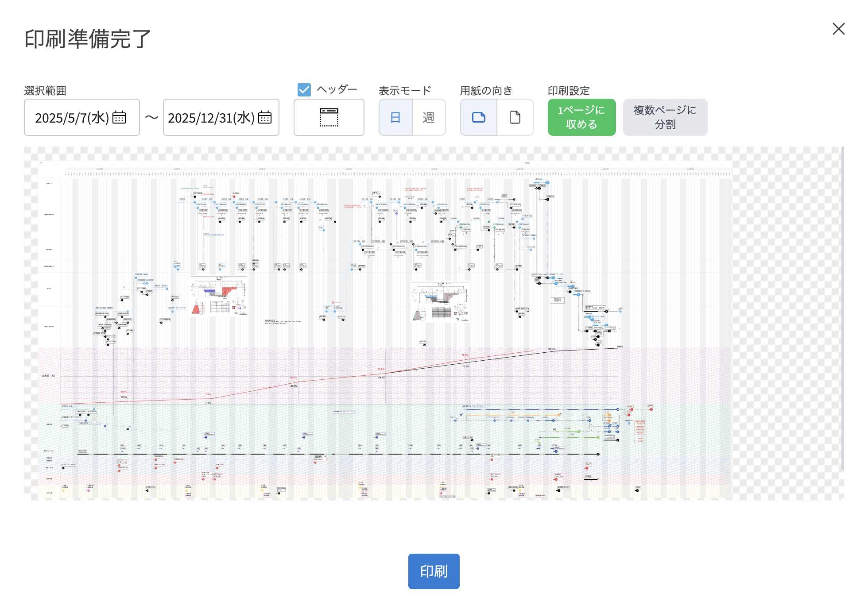Click the ヘッダー label text
Image resolution: width=868 pixels, height=609 pixels.
coord(337,89)
